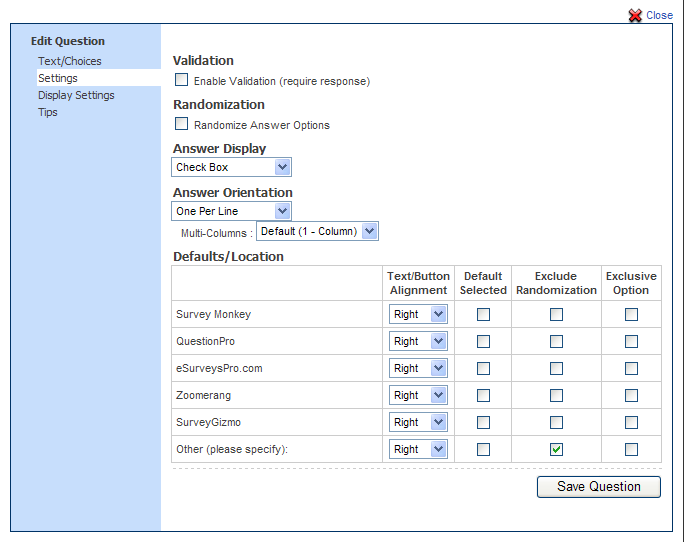Image resolution: width=684 pixels, height=542 pixels.
Task: Click the Close link
Action: [x=659, y=16]
